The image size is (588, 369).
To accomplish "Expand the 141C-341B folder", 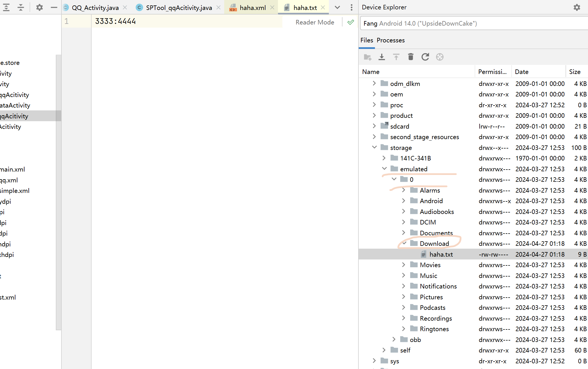I will tap(384, 158).
